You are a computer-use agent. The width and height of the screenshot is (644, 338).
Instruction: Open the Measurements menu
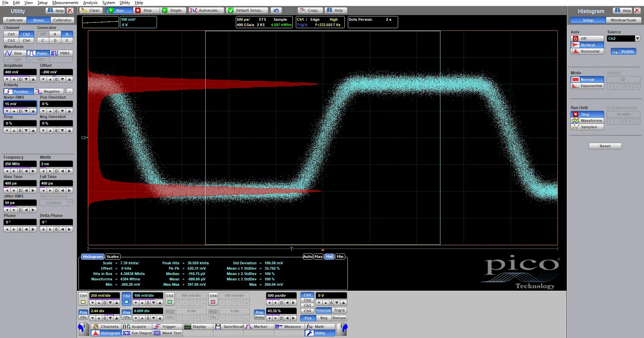65,3
